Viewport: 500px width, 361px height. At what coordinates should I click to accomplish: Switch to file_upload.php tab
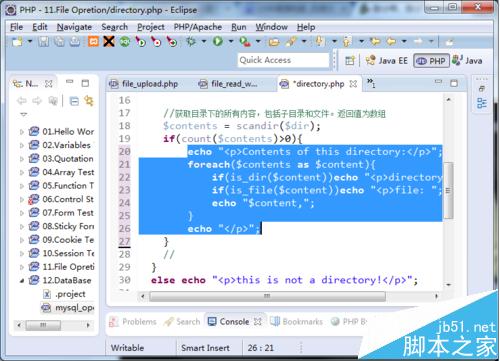coord(143,84)
